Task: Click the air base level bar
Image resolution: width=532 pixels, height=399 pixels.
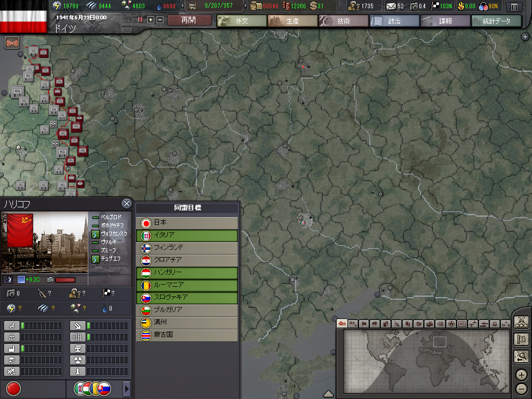Action: click(x=42, y=326)
